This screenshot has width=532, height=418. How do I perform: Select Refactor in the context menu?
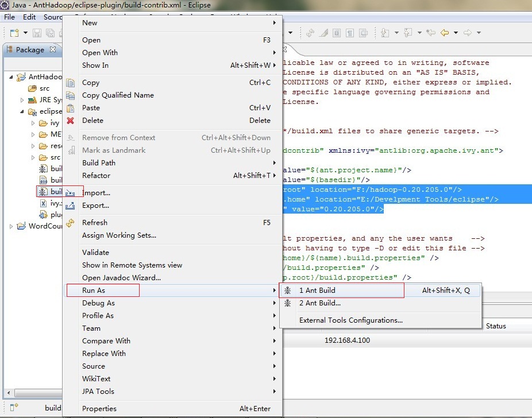173,175
